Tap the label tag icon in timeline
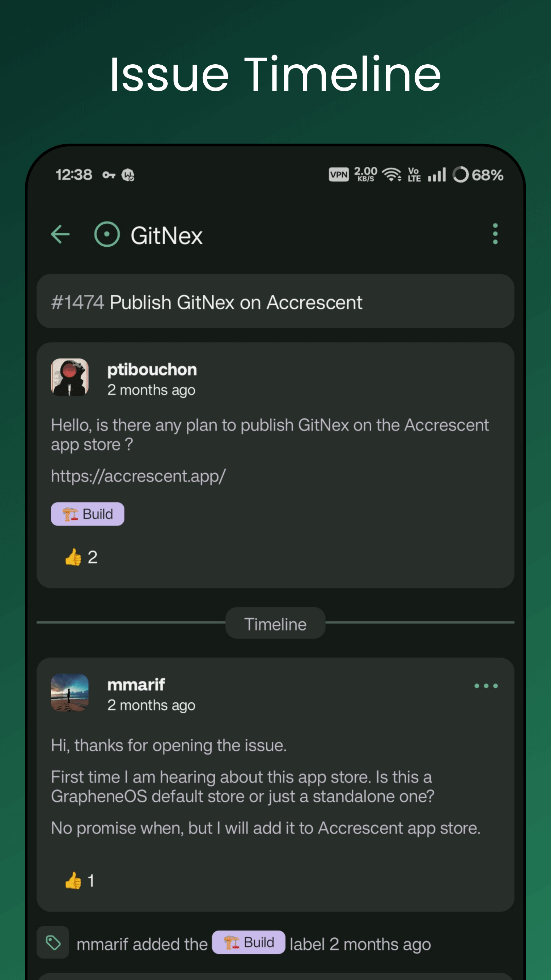 (x=53, y=943)
